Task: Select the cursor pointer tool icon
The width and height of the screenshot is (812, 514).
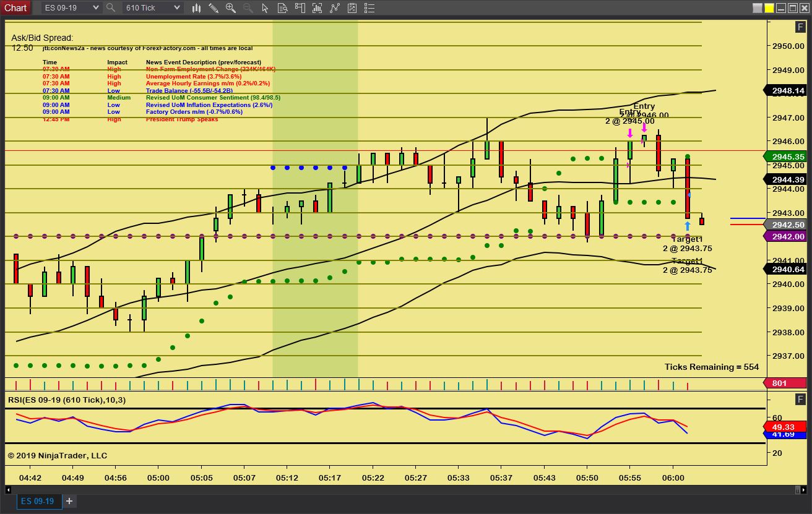Action: click(x=266, y=8)
